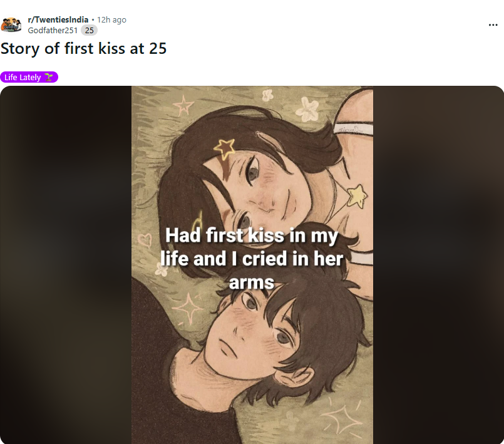The width and height of the screenshot is (504, 444).
Task: Click the seedling emoji in the flair
Action: [x=49, y=77]
